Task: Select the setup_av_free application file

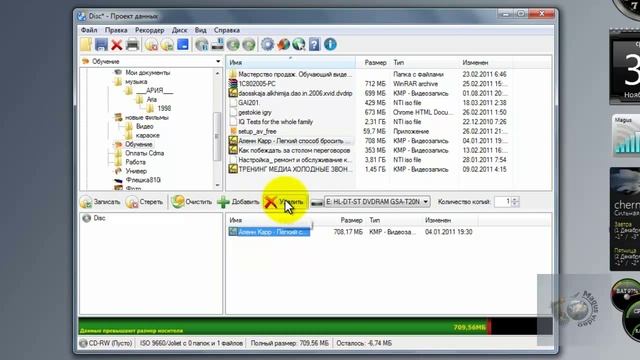Action: click(x=257, y=131)
